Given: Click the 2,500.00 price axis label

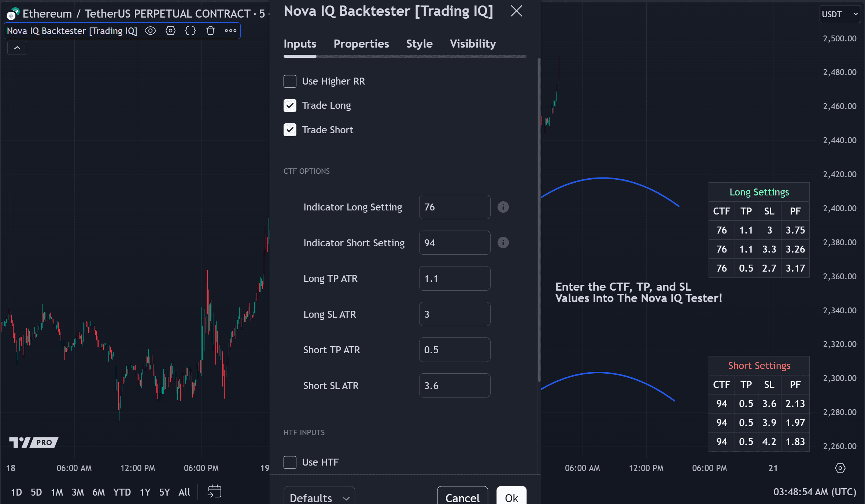Looking at the screenshot, I should click(x=840, y=38).
